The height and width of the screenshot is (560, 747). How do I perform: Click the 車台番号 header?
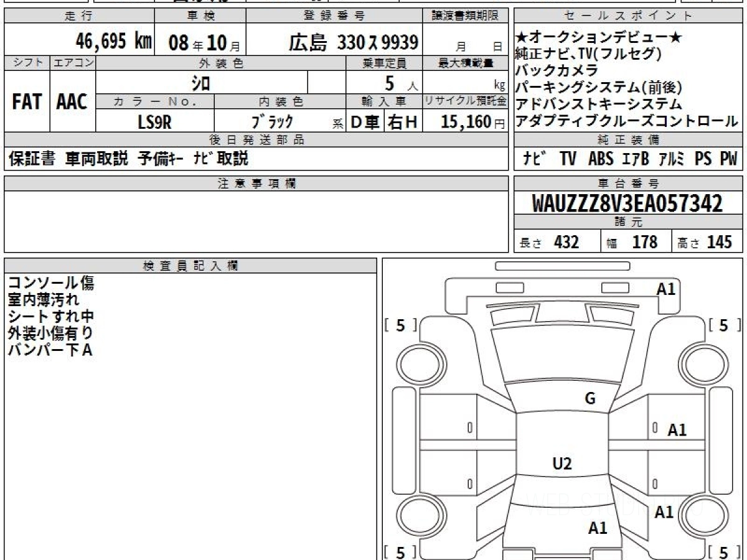(628, 183)
